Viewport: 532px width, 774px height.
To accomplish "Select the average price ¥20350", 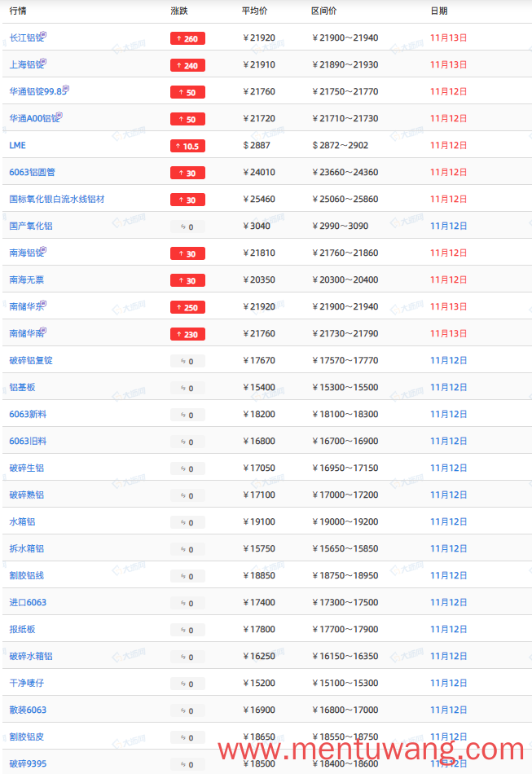I will (258, 280).
